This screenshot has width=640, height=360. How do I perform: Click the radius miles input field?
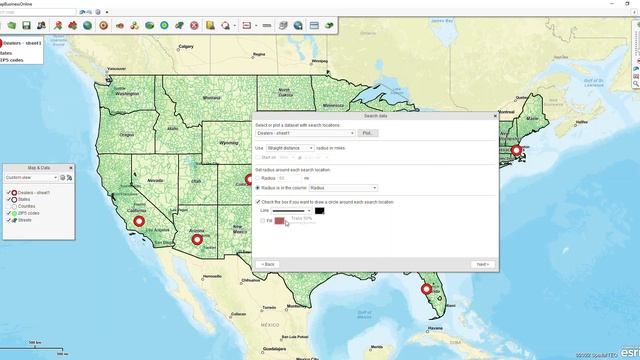click(290, 178)
